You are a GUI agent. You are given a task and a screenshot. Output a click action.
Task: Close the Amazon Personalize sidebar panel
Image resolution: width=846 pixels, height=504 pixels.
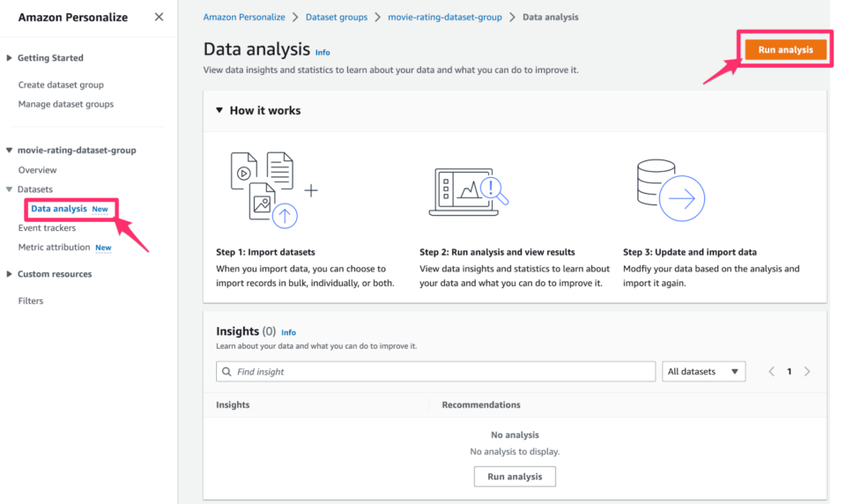click(x=159, y=17)
